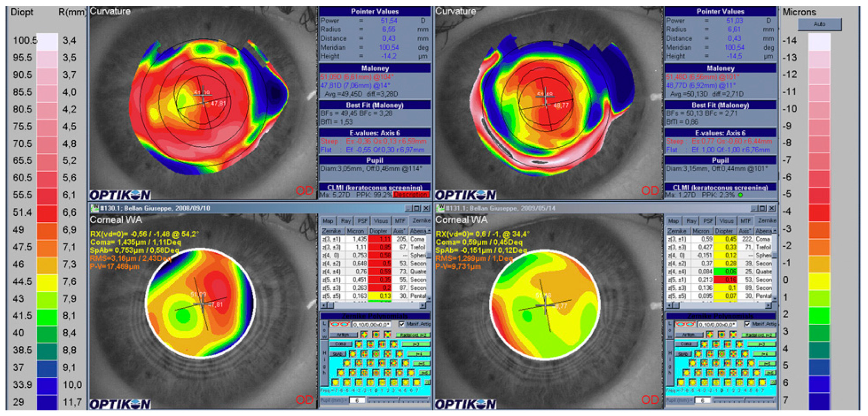The width and height of the screenshot is (868, 416).
Task: Click the red glasses icon in right Zernike panel
Action: (x=685, y=324)
